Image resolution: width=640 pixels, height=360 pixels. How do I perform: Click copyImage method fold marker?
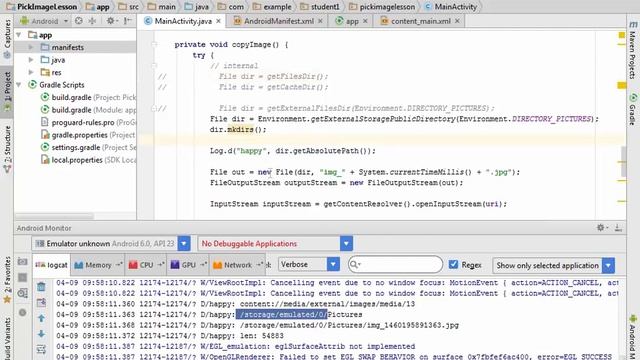(x=154, y=44)
